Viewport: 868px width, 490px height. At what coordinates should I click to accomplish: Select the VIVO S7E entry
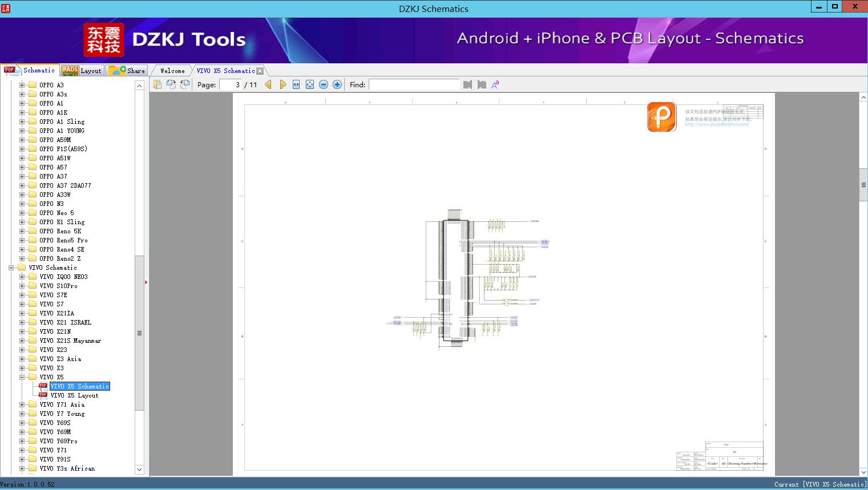click(53, 295)
